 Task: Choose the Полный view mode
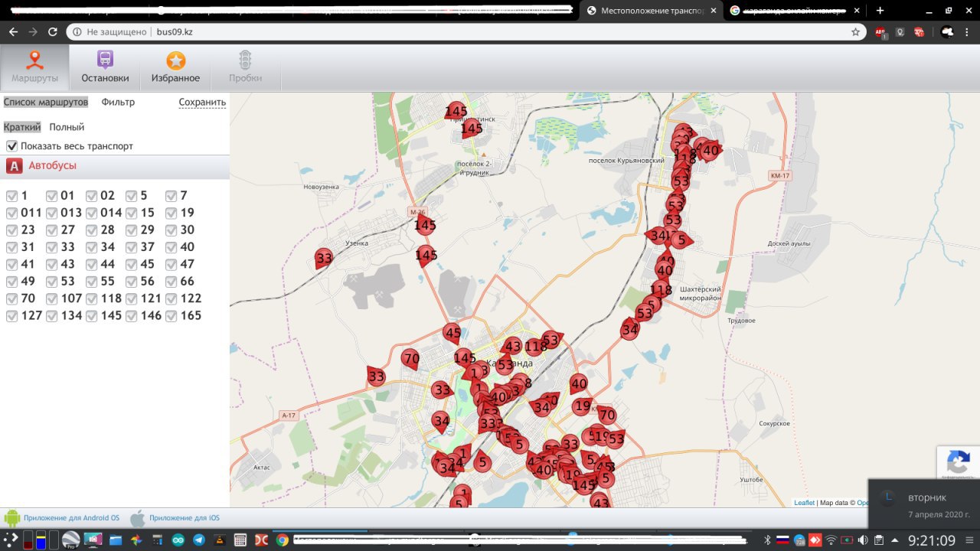pyautogui.click(x=67, y=127)
